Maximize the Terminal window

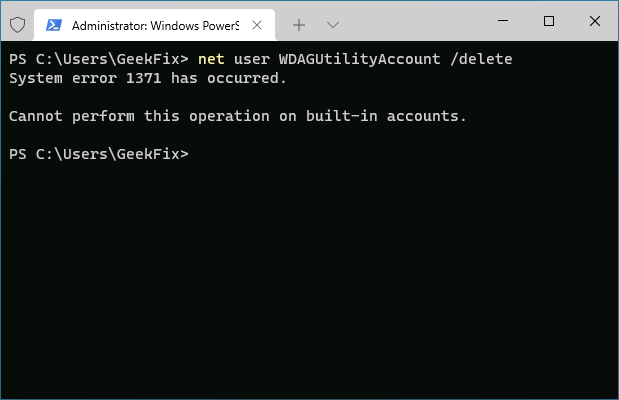click(x=549, y=21)
